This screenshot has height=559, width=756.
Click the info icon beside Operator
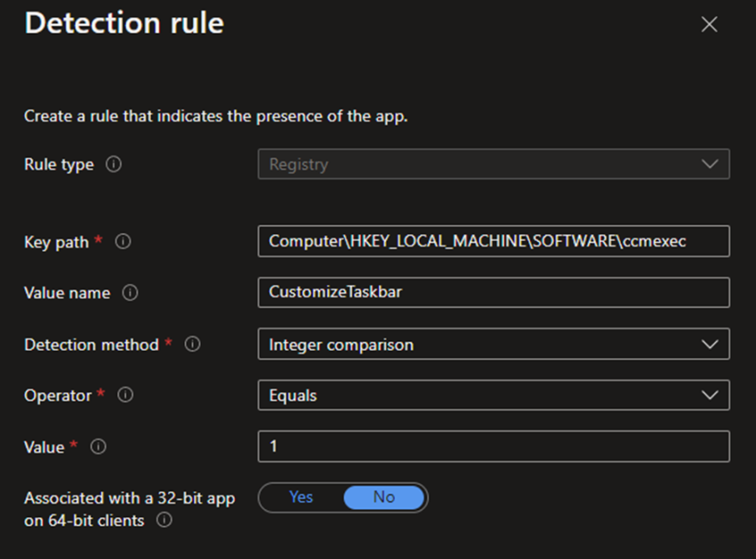pyautogui.click(x=125, y=394)
